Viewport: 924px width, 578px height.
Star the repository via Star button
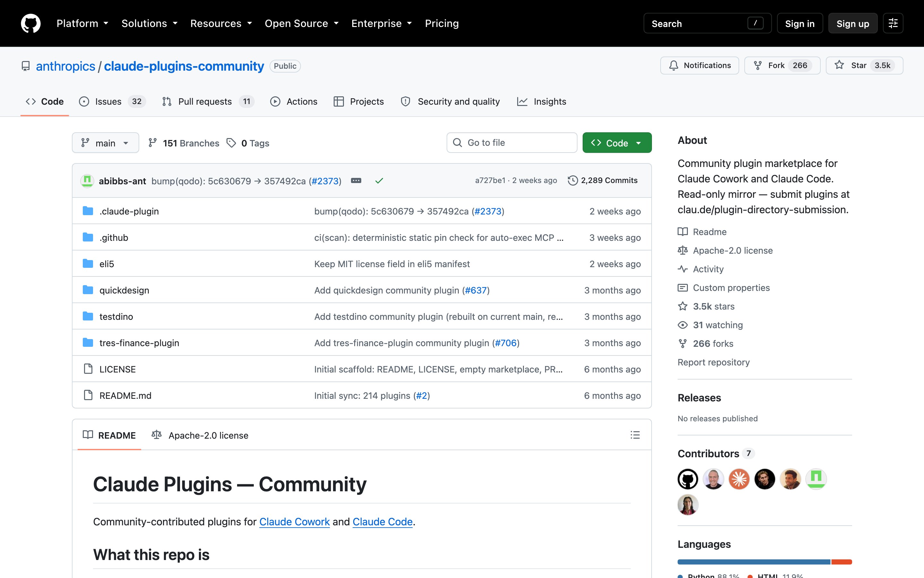click(x=864, y=66)
